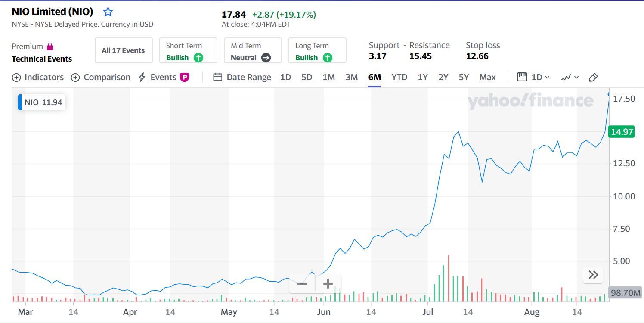
Task: Click the 17.50 price axis label
Action: tap(623, 99)
